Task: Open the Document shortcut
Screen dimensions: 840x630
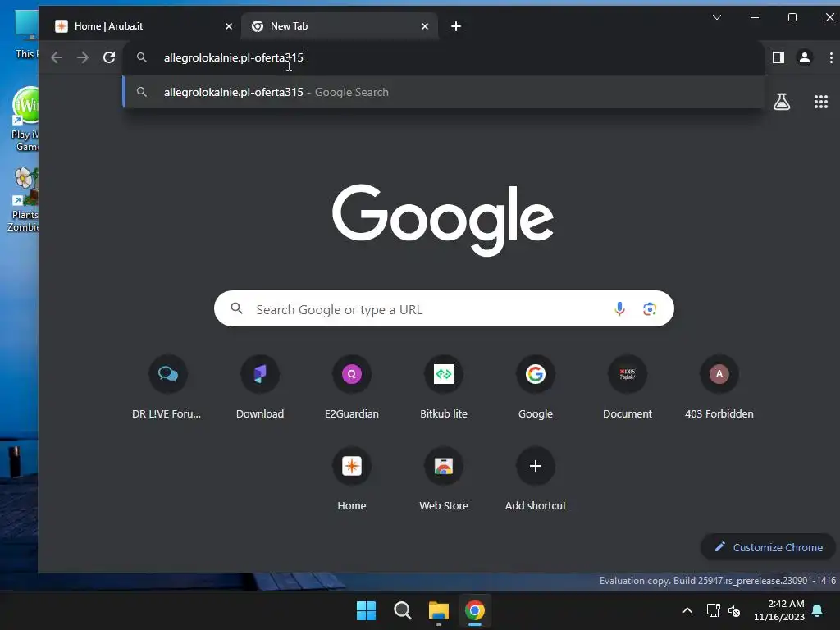Action: point(628,387)
